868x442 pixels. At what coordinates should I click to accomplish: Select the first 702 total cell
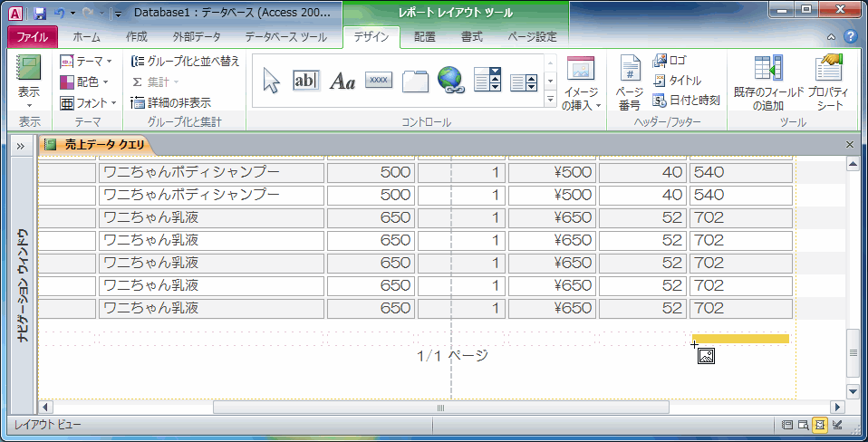coord(740,218)
